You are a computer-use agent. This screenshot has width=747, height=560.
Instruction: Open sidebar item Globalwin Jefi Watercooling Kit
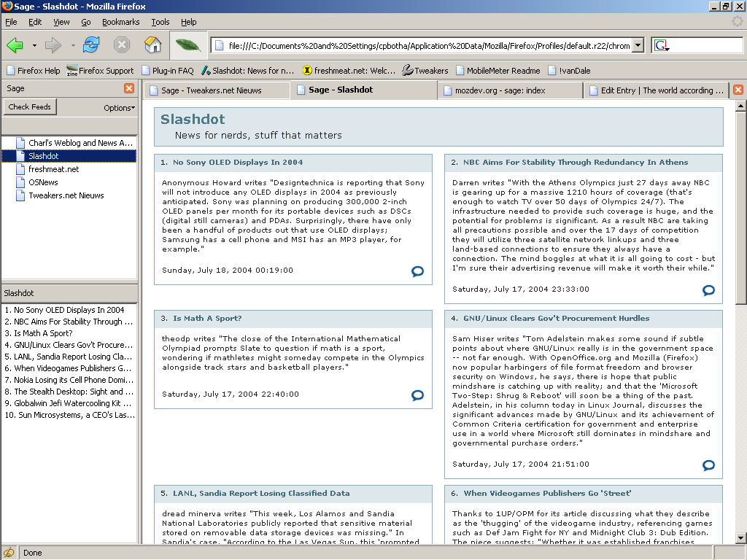[69, 403]
